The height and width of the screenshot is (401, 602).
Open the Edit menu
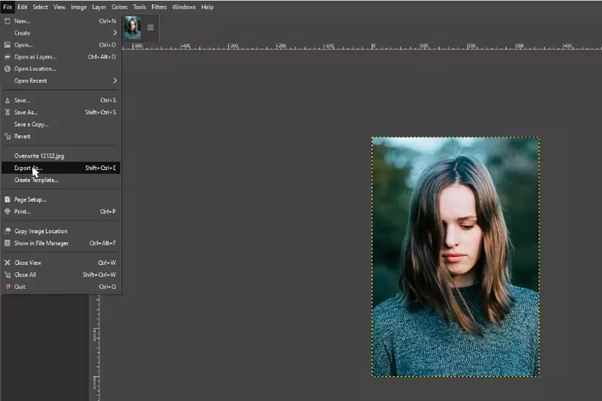coord(22,7)
